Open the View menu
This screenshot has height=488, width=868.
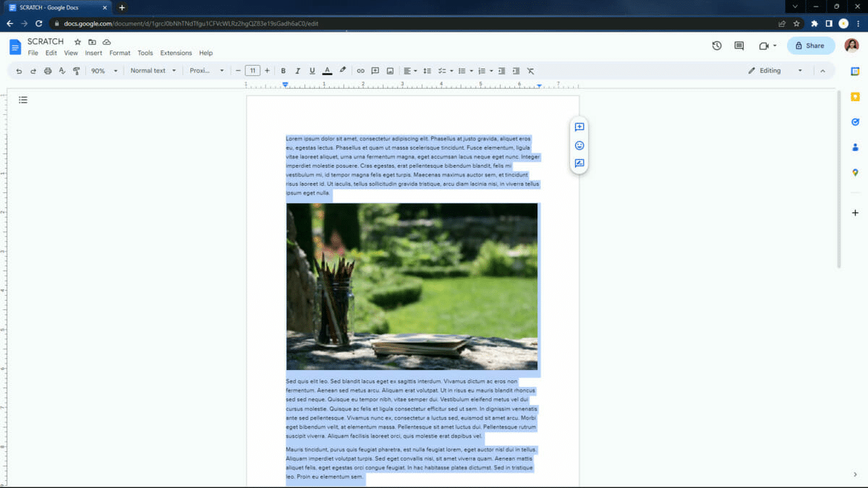71,53
